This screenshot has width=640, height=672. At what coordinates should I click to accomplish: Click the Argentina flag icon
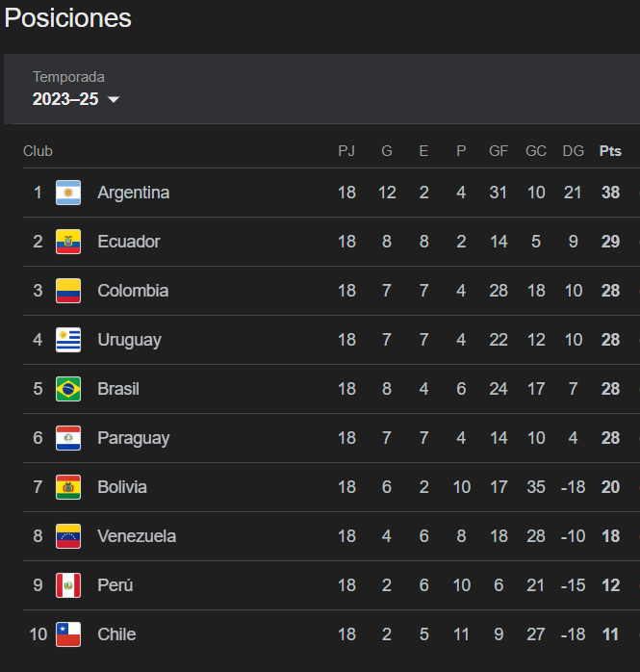[x=68, y=193]
